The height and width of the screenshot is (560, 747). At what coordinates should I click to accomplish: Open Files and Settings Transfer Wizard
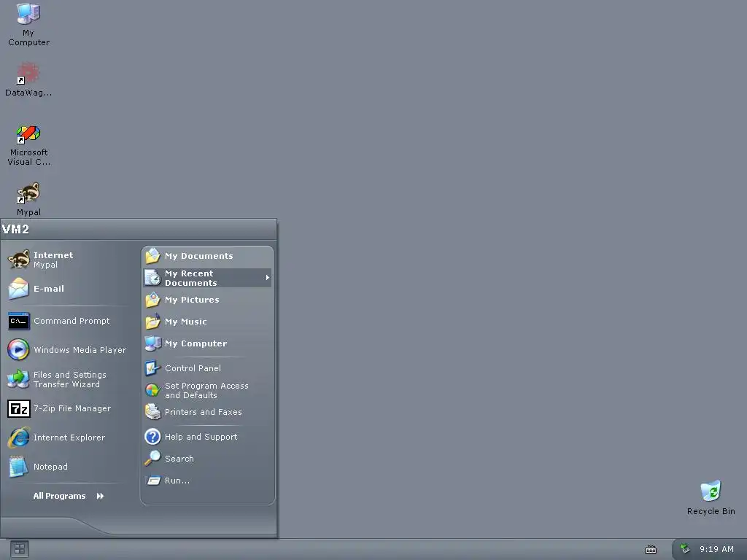[68, 379]
